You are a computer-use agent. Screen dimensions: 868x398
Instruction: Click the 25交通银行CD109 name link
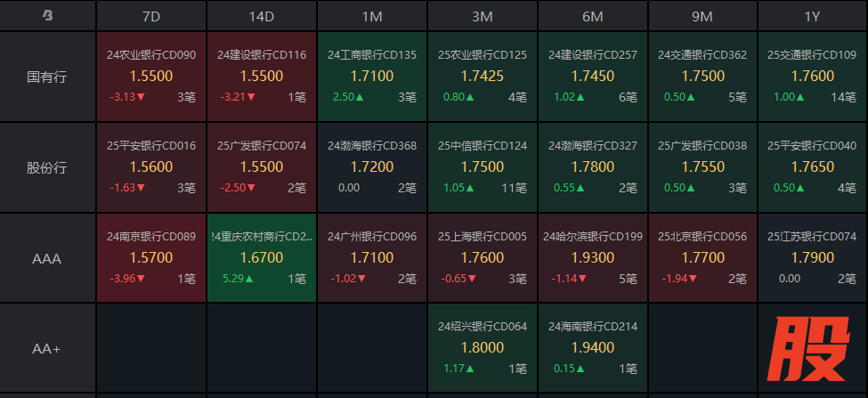[812, 54]
